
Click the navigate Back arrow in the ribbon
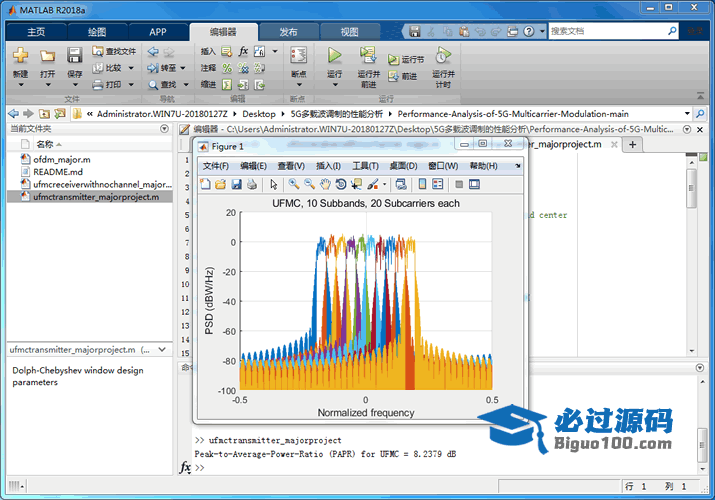[153, 52]
